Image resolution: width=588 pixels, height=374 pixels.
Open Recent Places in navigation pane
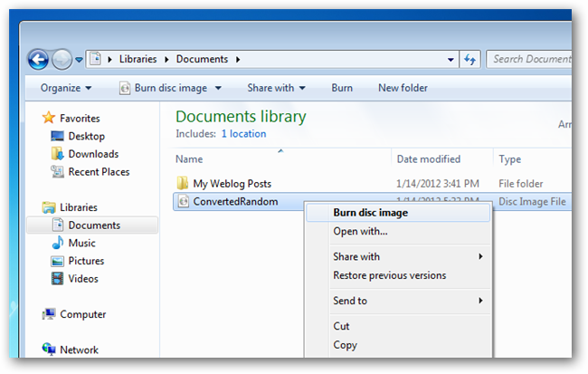coord(99,172)
